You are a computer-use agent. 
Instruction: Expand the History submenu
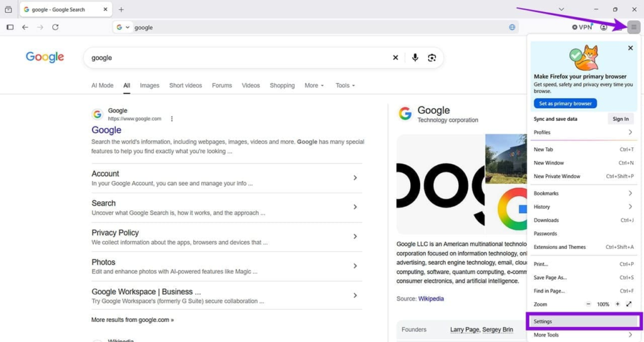pyautogui.click(x=583, y=206)
